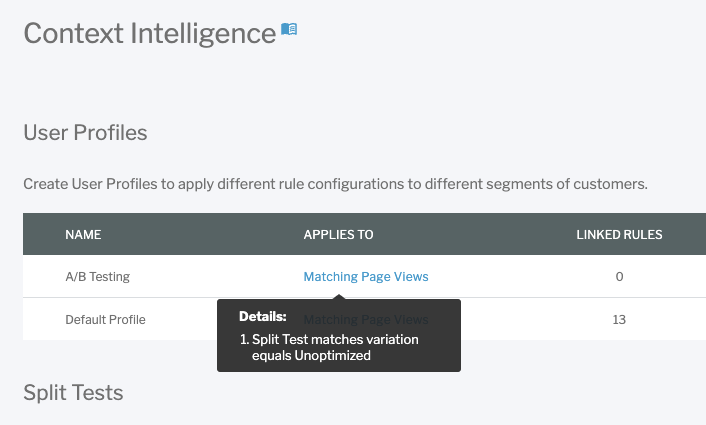Click the Context Intelligence page title
706x425 pixels.
[150, 34]
